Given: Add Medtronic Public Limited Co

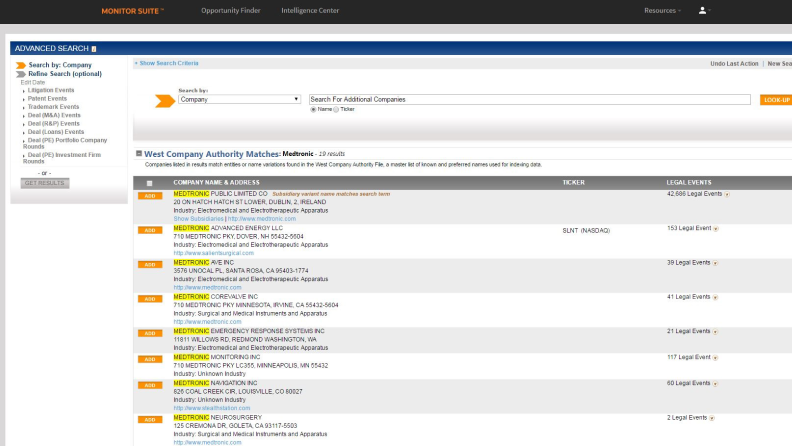Looking at the screenshot, I should pos(150,196).
